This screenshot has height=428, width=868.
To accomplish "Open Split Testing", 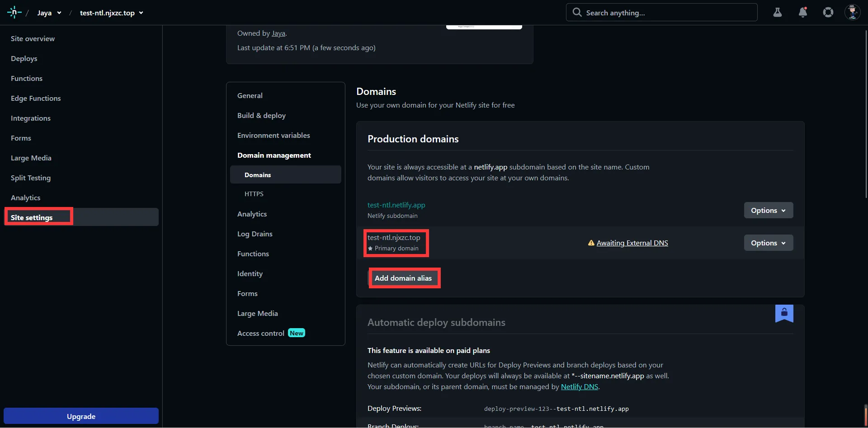I will [31, 178].
